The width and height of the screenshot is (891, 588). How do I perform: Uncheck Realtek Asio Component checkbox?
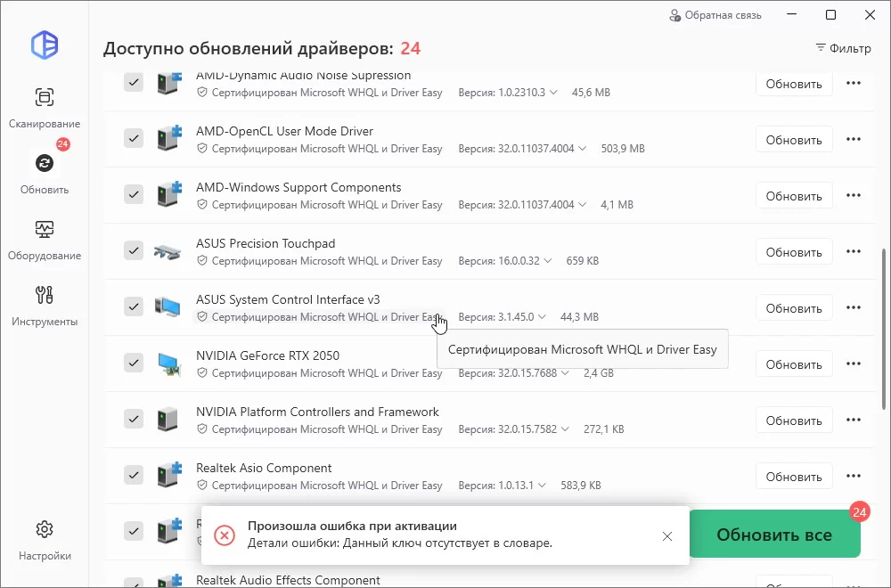134,475
